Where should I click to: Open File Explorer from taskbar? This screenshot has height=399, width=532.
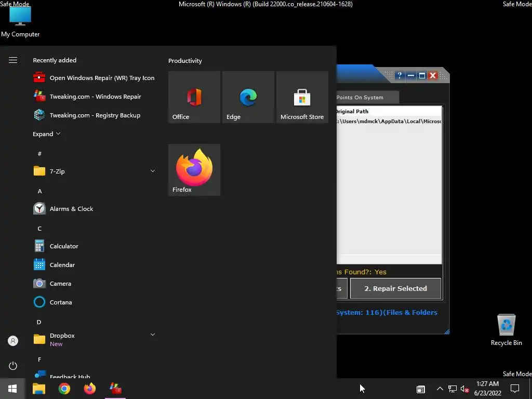[x=38, y=389]
